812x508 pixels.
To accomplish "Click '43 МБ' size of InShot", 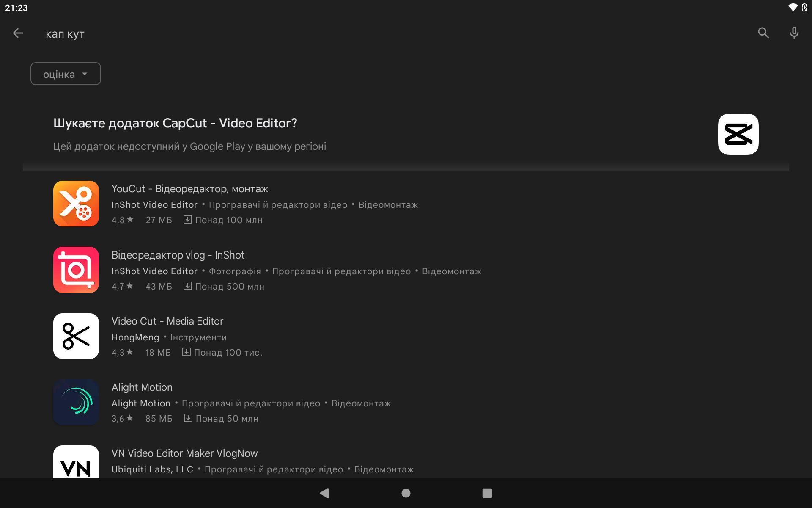I will (x=159, y=287).
